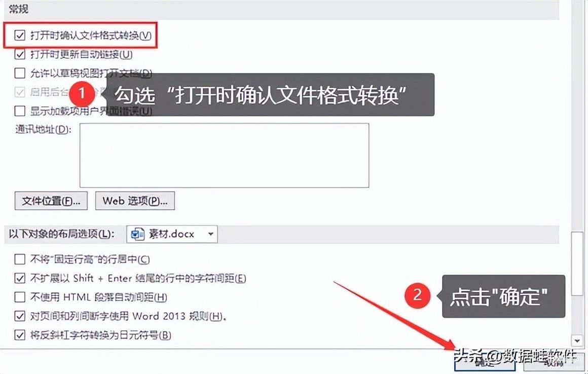Open Web 选项 settings button

click(135, 201)
